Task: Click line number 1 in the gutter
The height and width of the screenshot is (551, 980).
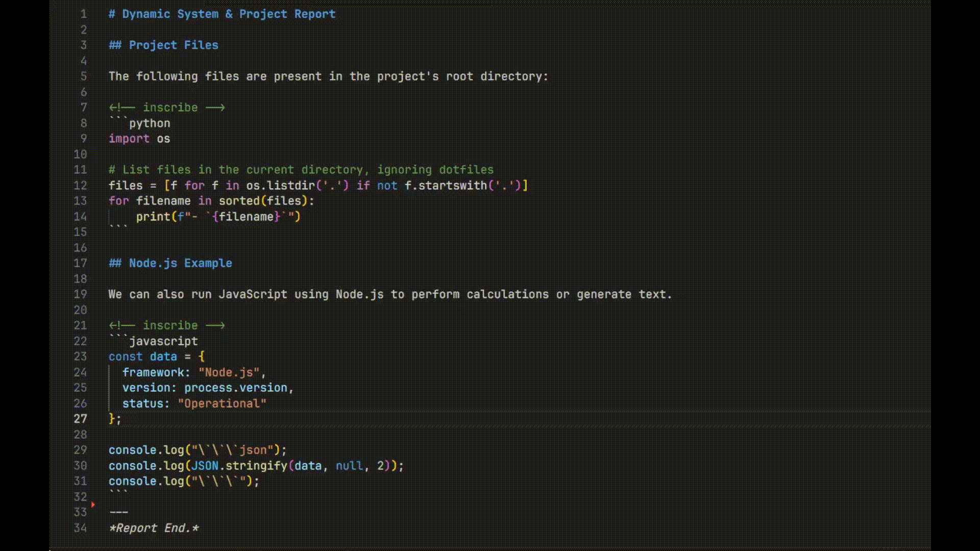Action: click(84, 14)
